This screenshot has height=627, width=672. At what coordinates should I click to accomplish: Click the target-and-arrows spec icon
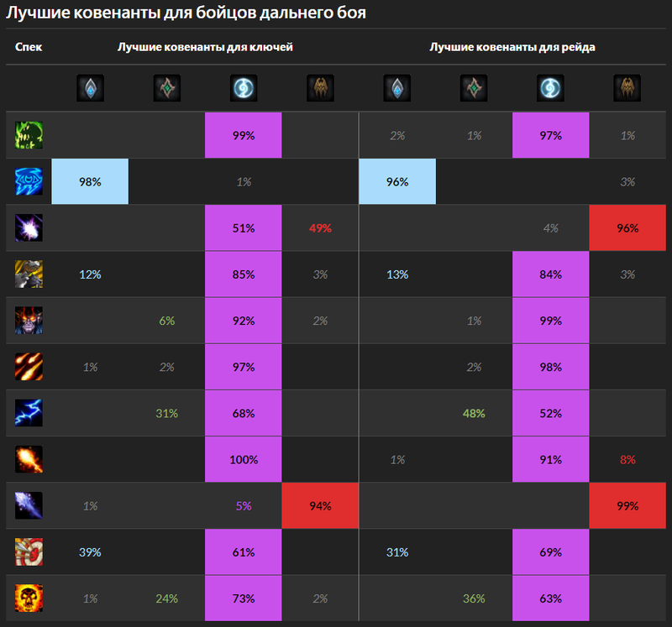(29, 551)
